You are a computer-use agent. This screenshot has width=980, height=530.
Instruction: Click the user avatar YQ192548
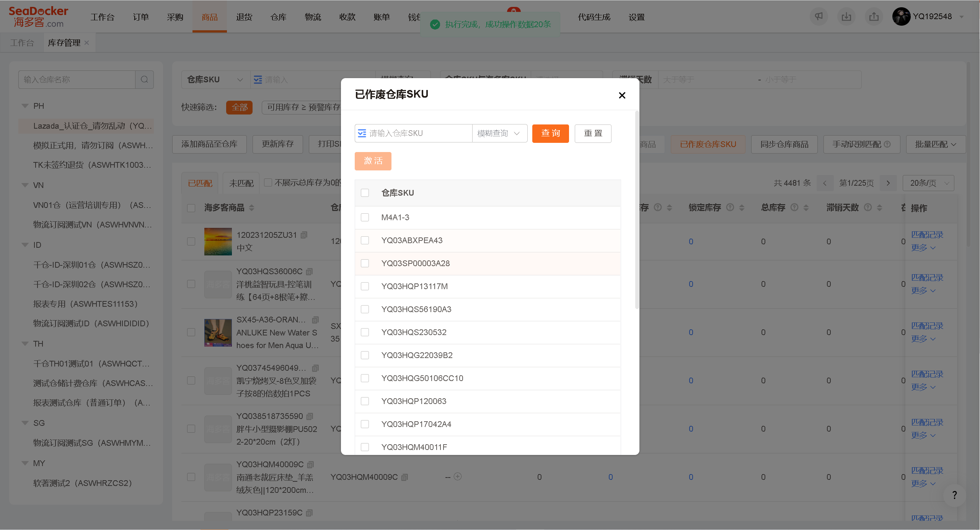[x=901, y=16]
